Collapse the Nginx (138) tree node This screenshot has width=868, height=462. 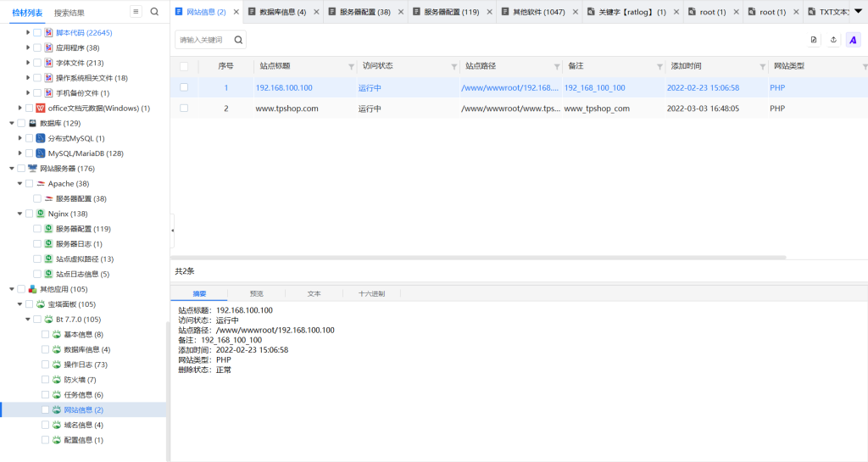[20, 214]
